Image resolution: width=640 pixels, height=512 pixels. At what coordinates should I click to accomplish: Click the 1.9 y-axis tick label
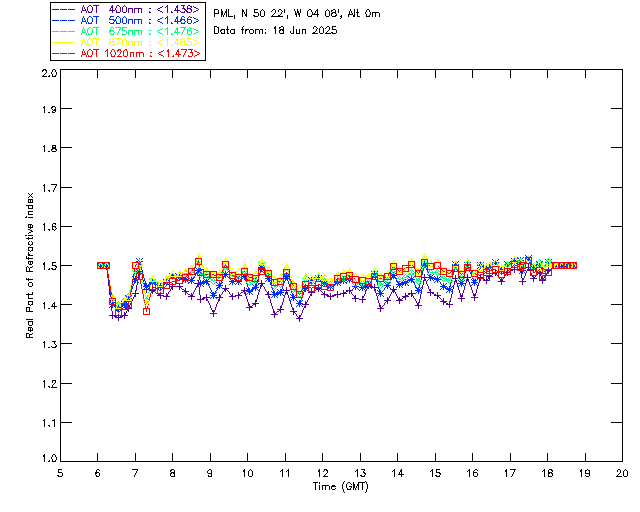click(x=49, y=109)
